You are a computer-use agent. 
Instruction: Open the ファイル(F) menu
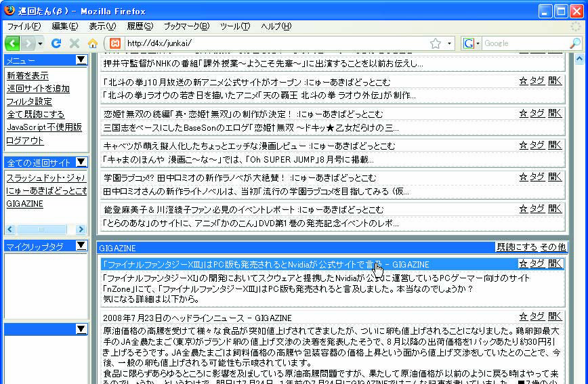pos(24,26)
